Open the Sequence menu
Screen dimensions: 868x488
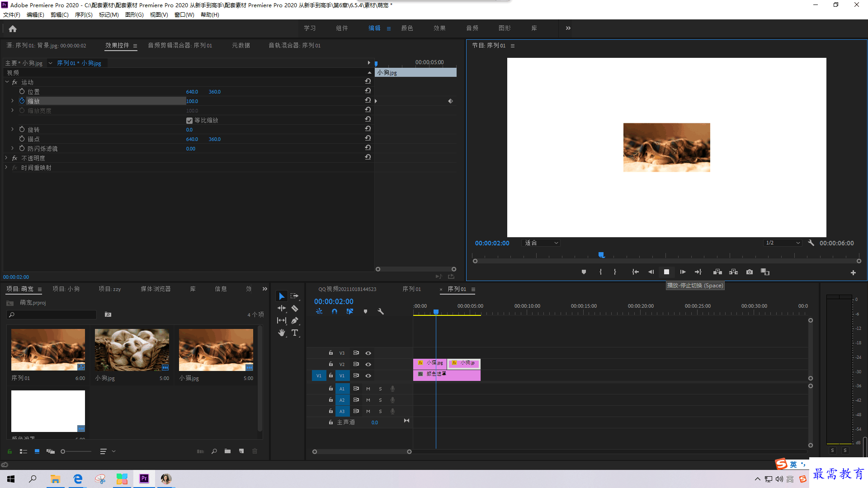[x=84, y=15]
